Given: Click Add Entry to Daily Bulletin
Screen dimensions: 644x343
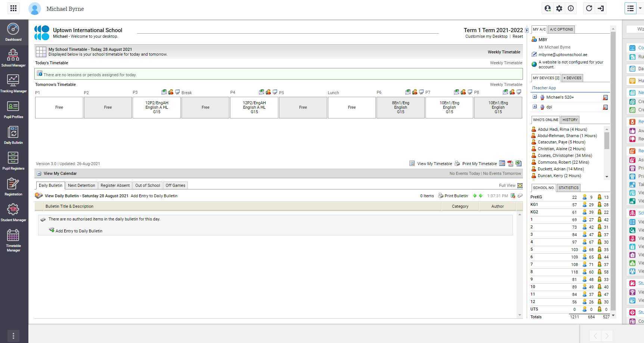Looking at the screenshot, I should coord(79,231).
